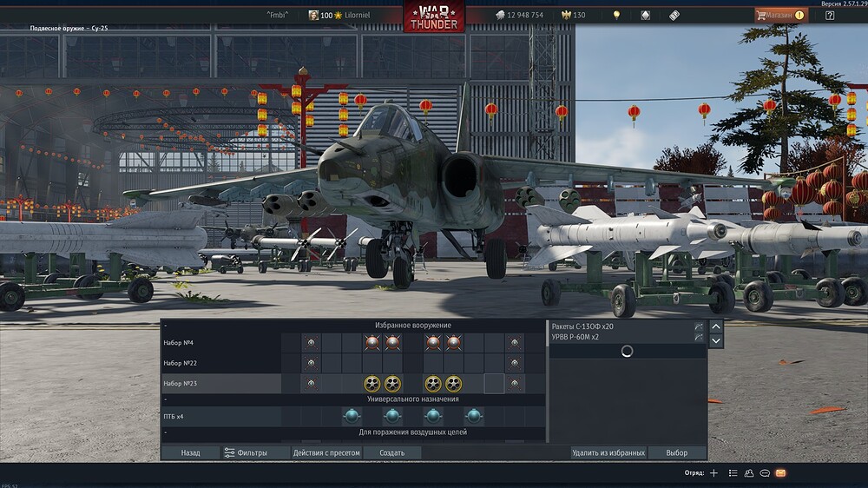Viewport: 868px width, 488px height.
Task: Click second red bomb icon in Набор №4
Action: point(392,343)
